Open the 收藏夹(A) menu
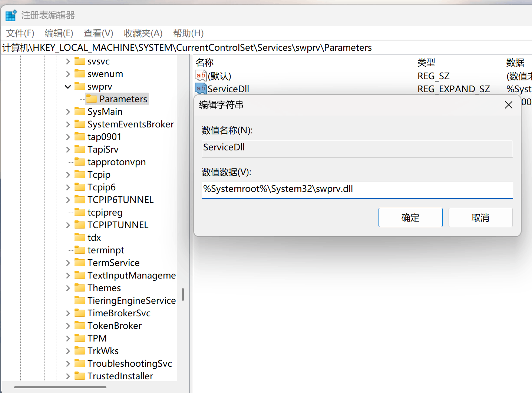532x393 pixels. pyautogui.click(x=143, y=33)
